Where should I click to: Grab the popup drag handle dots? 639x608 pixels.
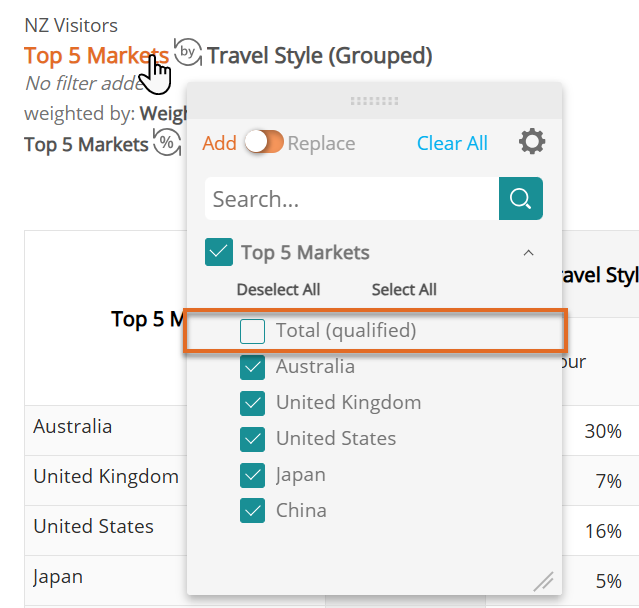click(x=375, y=101)
